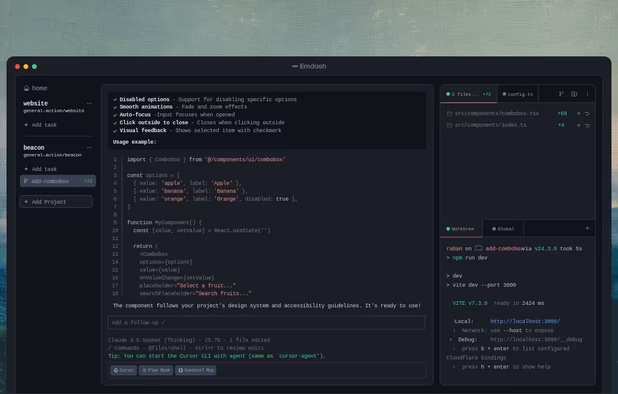Revert index.ts changes with the undo icon
618x394 pixels.
(x=587, y=125)
